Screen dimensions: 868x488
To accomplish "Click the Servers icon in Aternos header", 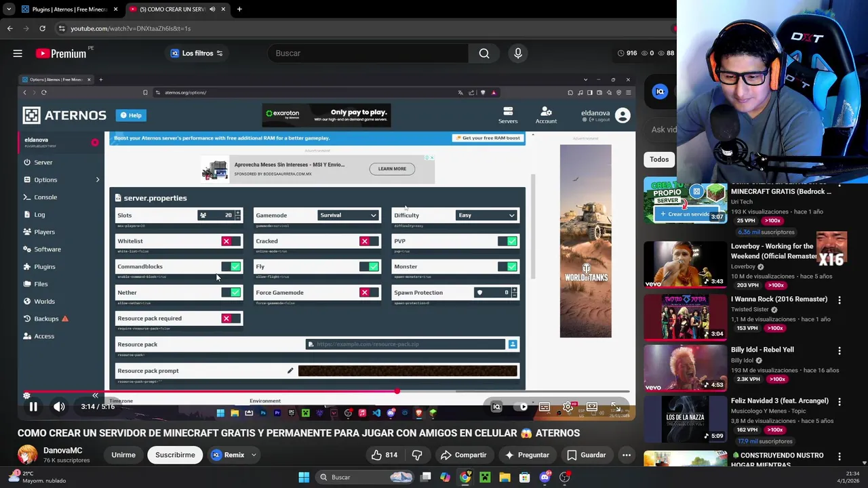I will pyautogui.click(x=508, y=115).
